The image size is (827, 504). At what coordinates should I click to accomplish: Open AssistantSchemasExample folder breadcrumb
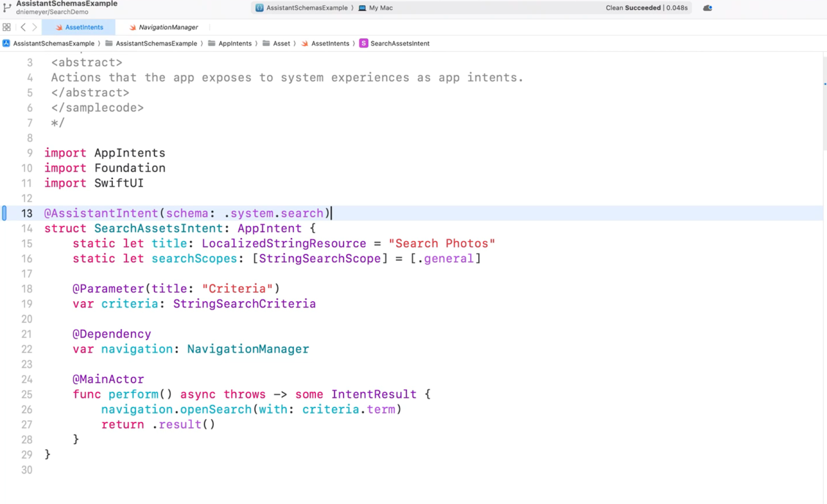coord(151,43)
